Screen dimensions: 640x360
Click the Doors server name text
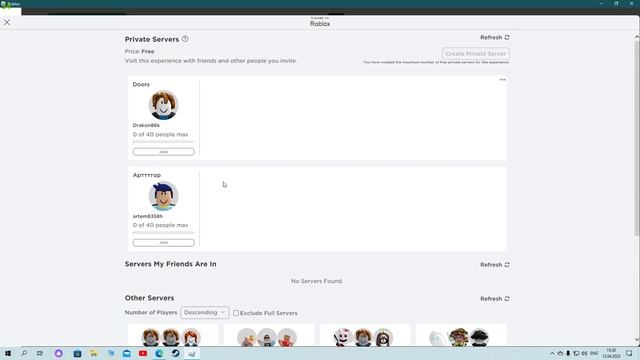pos(141,84)
